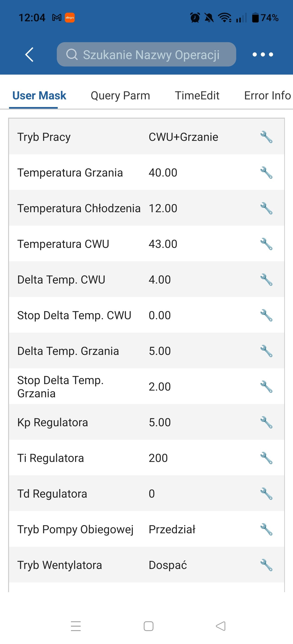Open the Temperatura CWU wrench editor
Screen dimensions: 293x644
click(266, 244)
